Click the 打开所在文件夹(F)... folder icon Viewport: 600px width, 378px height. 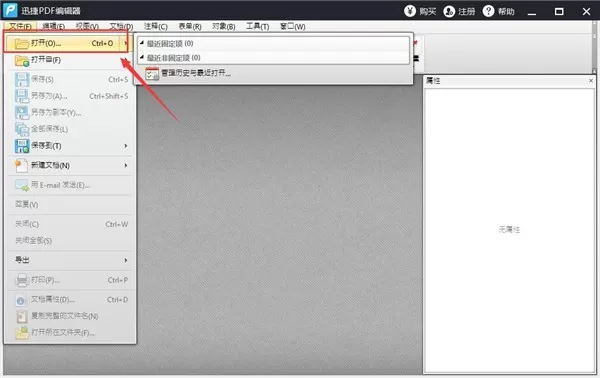[x=22, y=332]
